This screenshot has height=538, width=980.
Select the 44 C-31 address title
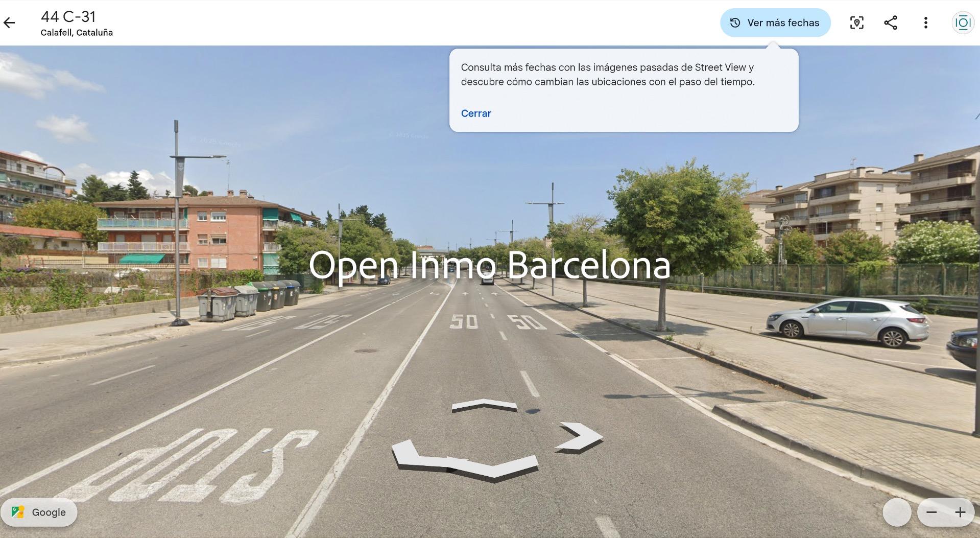click(x=68, y=17)
